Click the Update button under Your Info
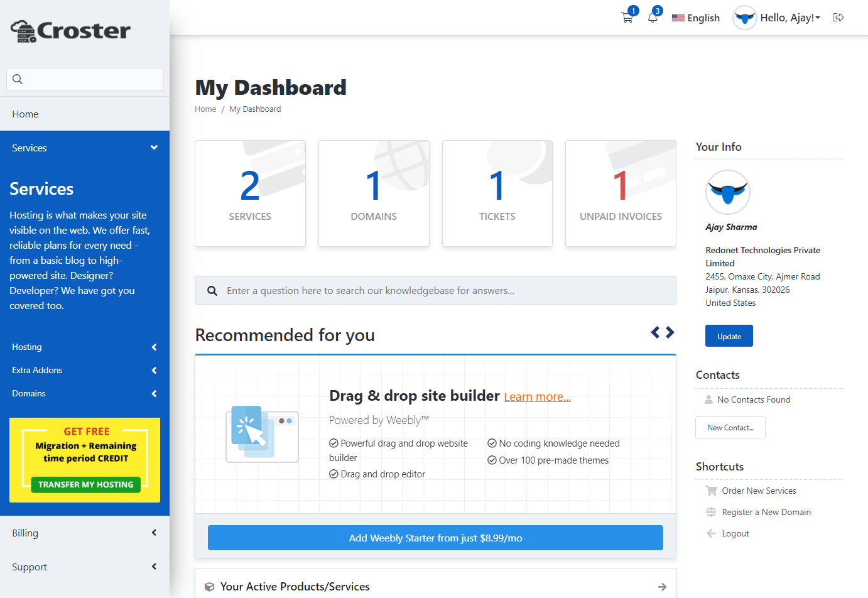 729,336
